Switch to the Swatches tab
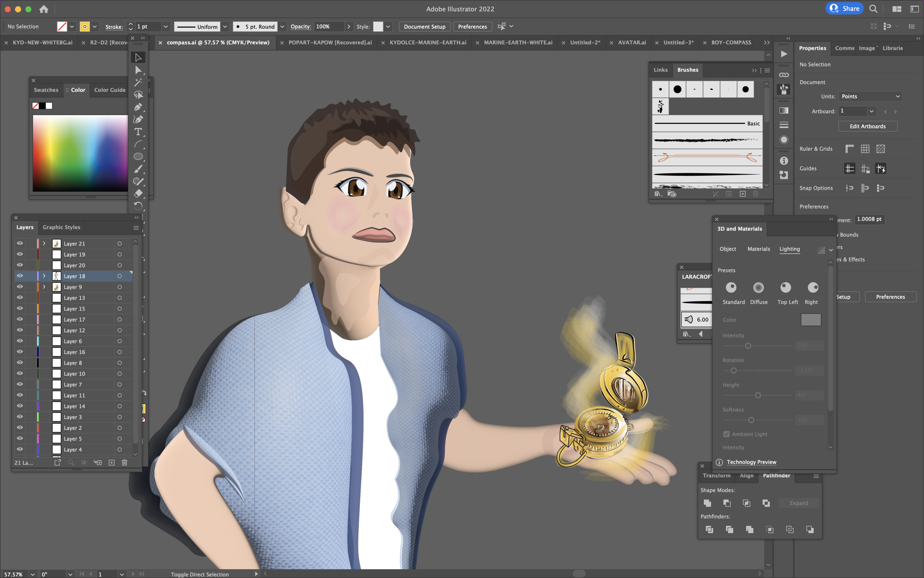Image resolution: width=924 pixels, height=578 pixels. (x=46, y=90)
